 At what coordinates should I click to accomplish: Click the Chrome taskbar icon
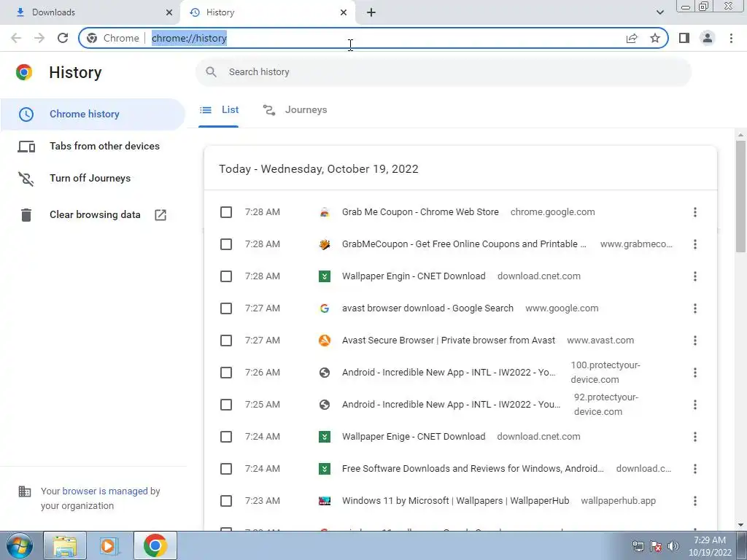(155, 545)
